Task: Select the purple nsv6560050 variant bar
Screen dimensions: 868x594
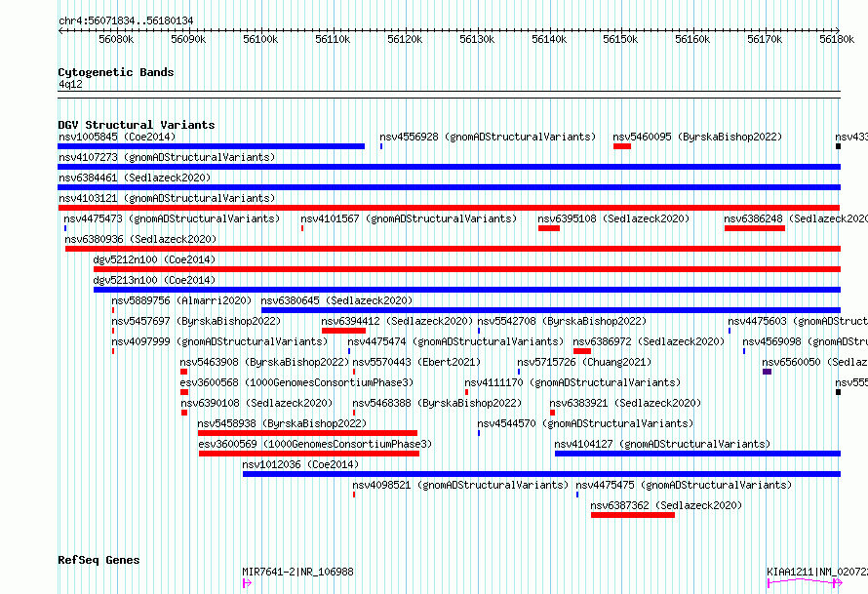Action: point(767,372)
